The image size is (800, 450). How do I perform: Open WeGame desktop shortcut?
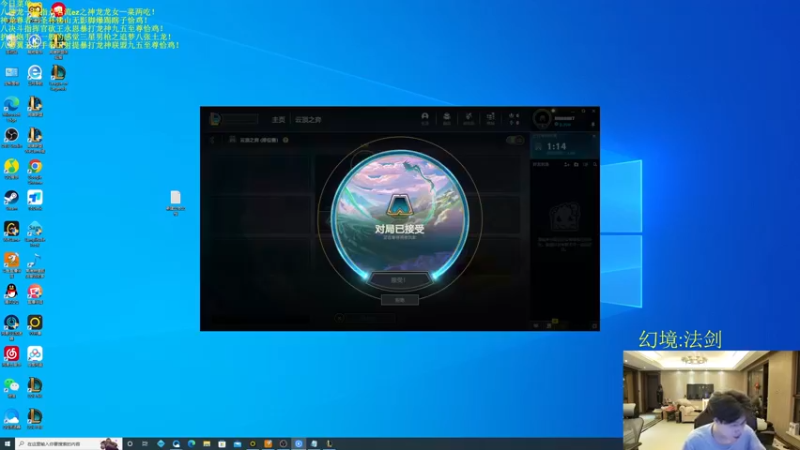(x=11, y=231)
